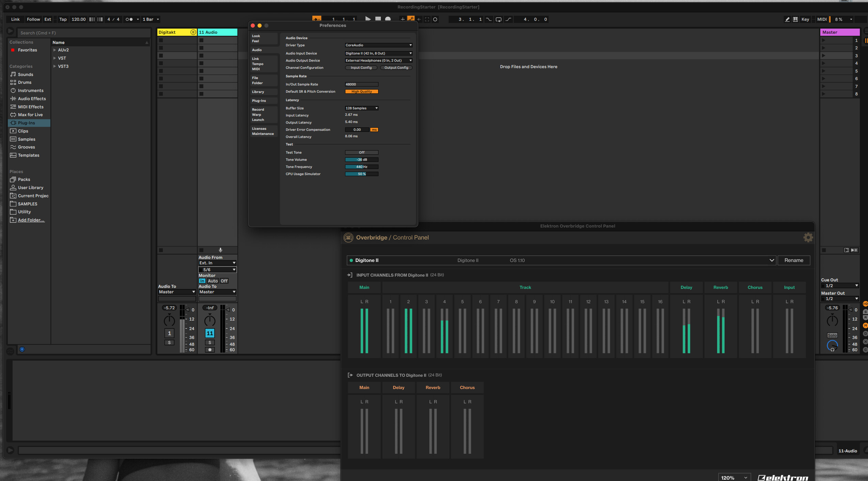Image resolution: width=868 pixels, height=481 pixels.
Task: Click the Tap tempo button
Action: coord(63,19)
